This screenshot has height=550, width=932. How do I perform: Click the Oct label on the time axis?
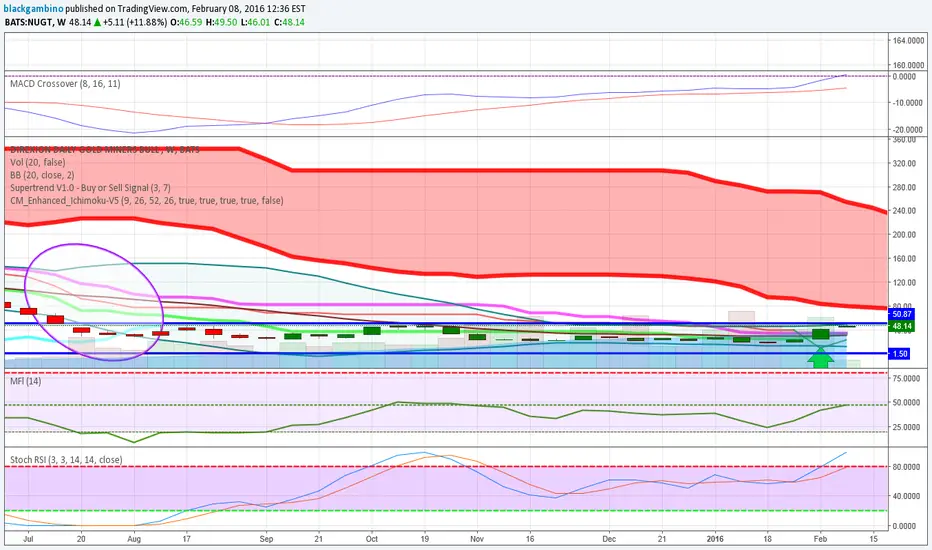coord(371,539)
